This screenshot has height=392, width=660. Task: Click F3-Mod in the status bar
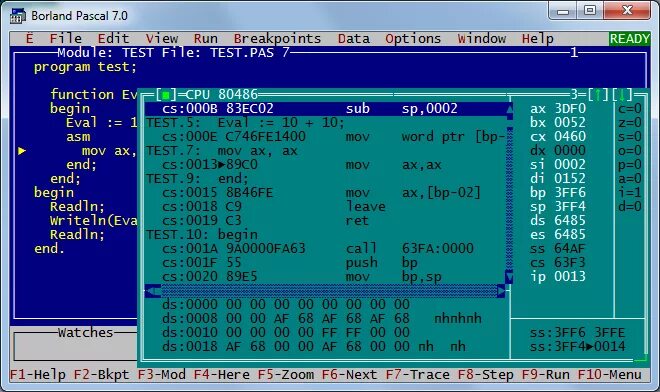(x=162, y=375)
